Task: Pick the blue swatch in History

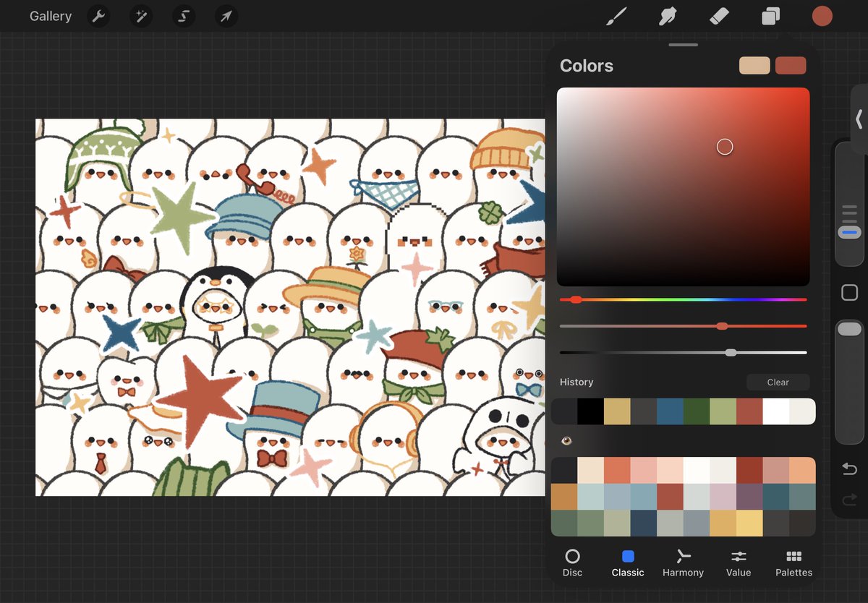Action: coord(670,411)
